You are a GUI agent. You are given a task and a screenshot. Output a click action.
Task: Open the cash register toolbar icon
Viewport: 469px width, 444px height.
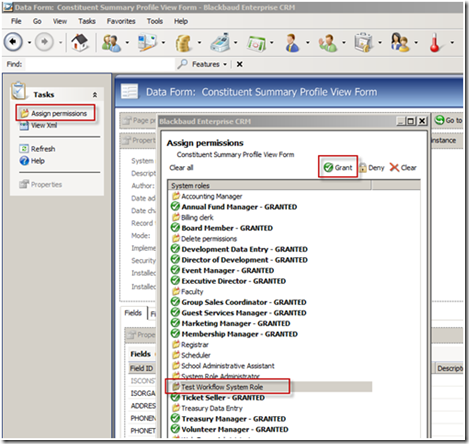pos(220,42)
